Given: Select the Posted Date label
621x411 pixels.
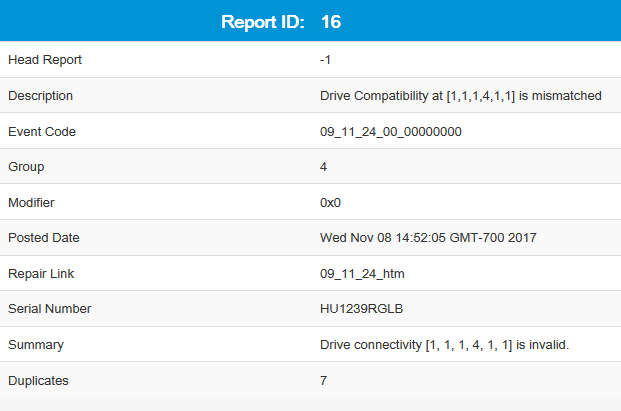Looking at the screenshot, I should [44, 238].
